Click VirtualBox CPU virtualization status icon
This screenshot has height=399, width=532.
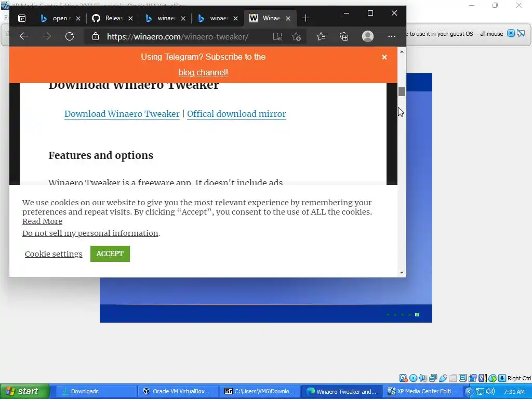point(483,378)
